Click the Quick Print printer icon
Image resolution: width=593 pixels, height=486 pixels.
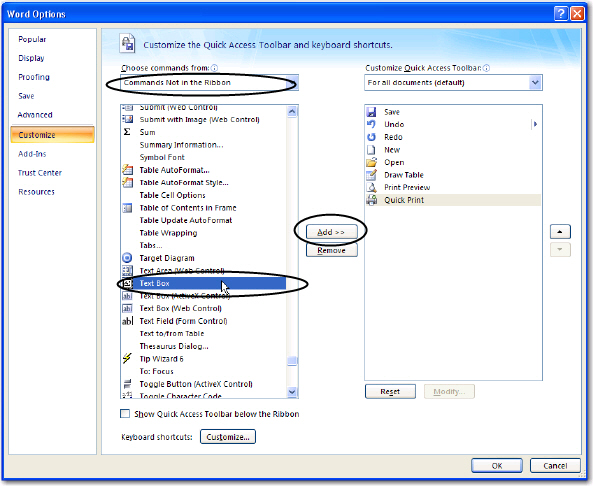371,200
